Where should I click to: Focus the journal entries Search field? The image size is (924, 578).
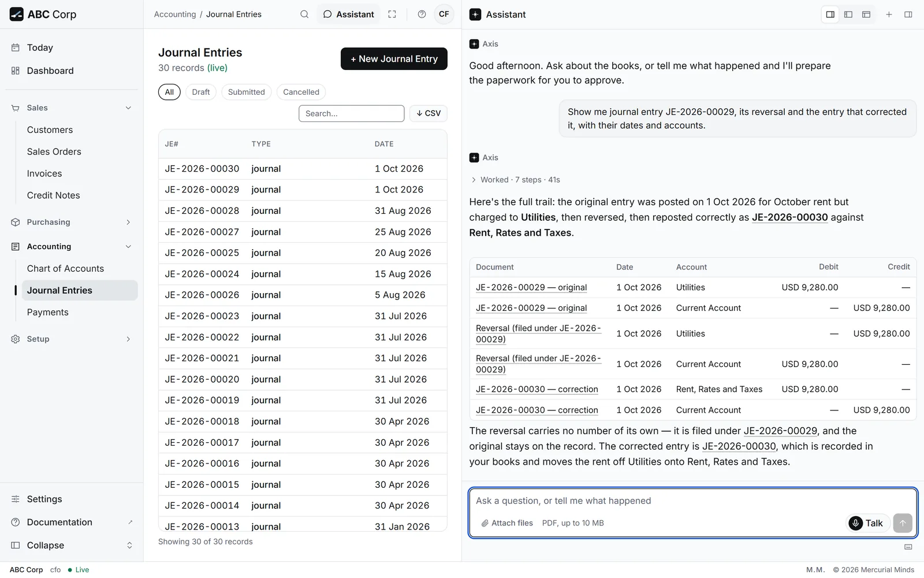tap(351, 113)
